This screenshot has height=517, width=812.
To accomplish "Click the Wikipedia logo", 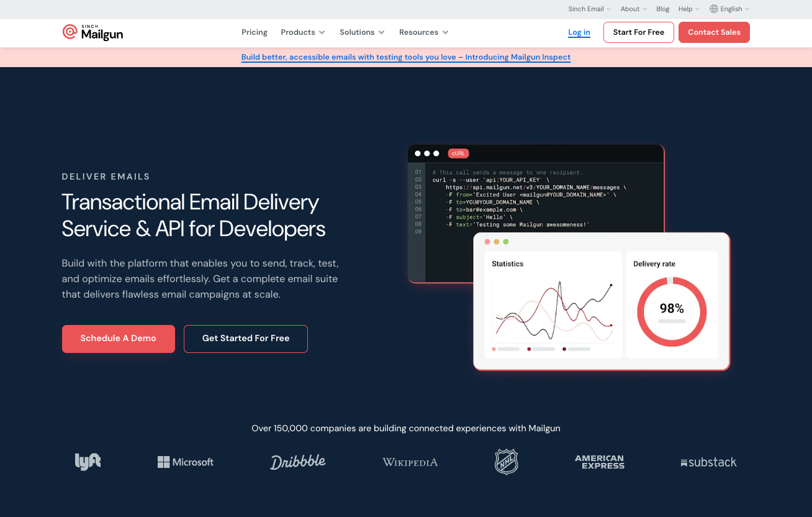I will pyautogui.click(x=410, y=462).
